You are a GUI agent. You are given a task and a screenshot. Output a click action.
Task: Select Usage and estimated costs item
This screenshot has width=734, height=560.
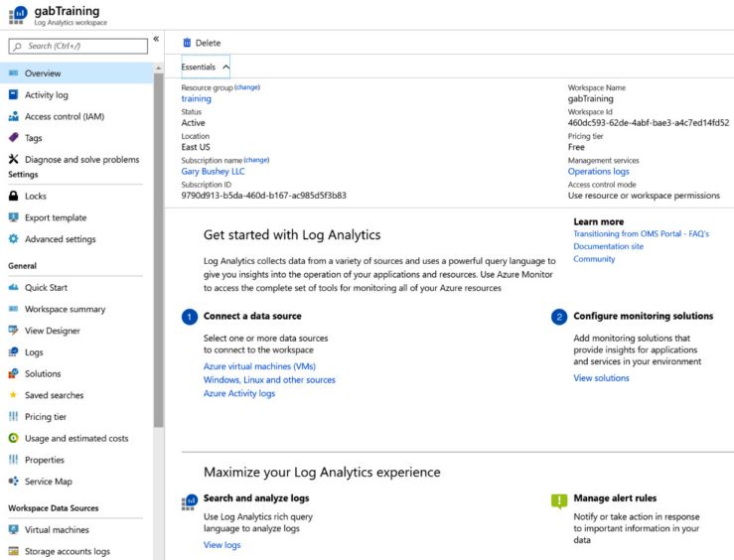point(76,438)
